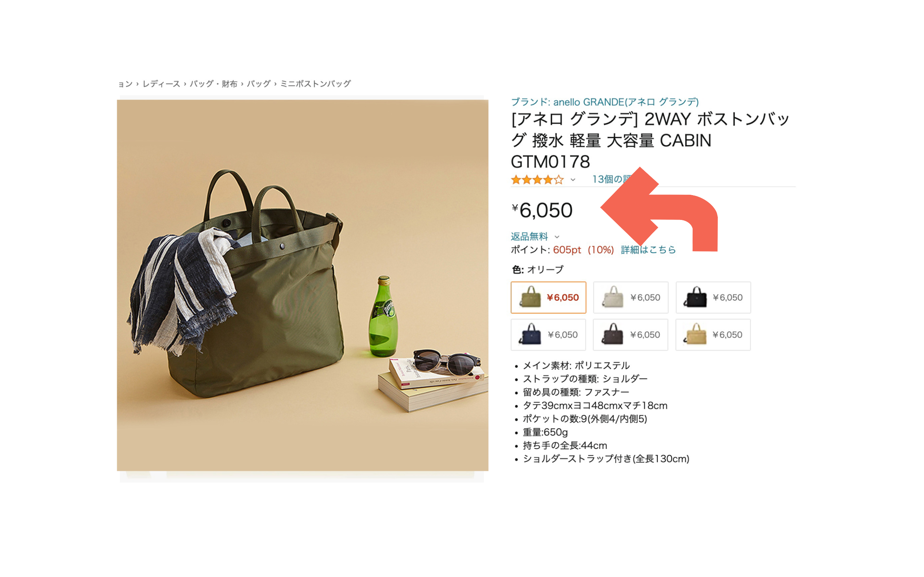This screenshot has height=577, width=924.
Task: Click the main olive bag product image
Action: (x=303, y=285)
